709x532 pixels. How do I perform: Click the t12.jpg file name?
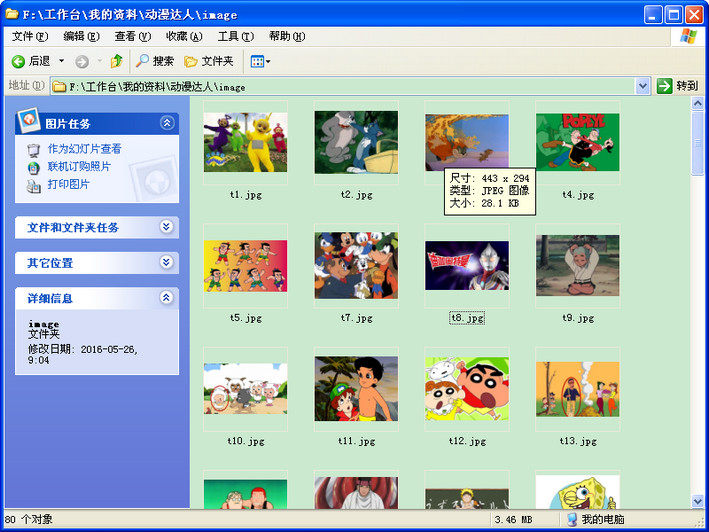(x=467, y=441)
